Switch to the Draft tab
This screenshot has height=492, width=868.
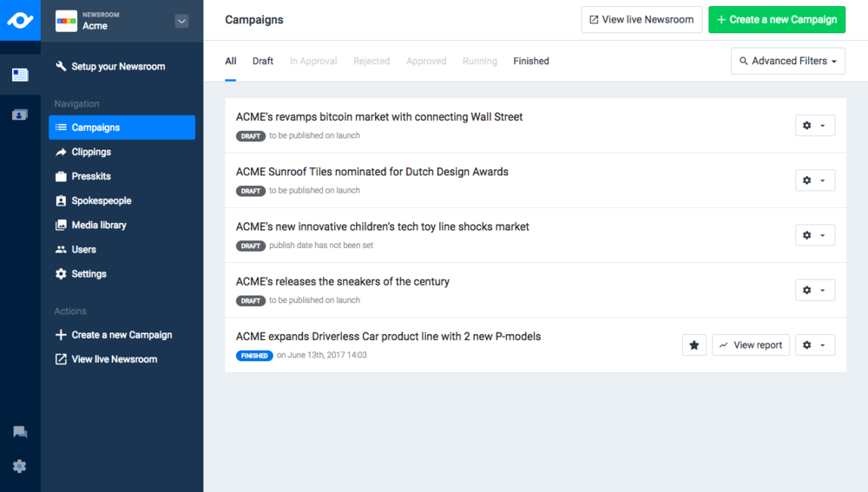coord(263,61)
